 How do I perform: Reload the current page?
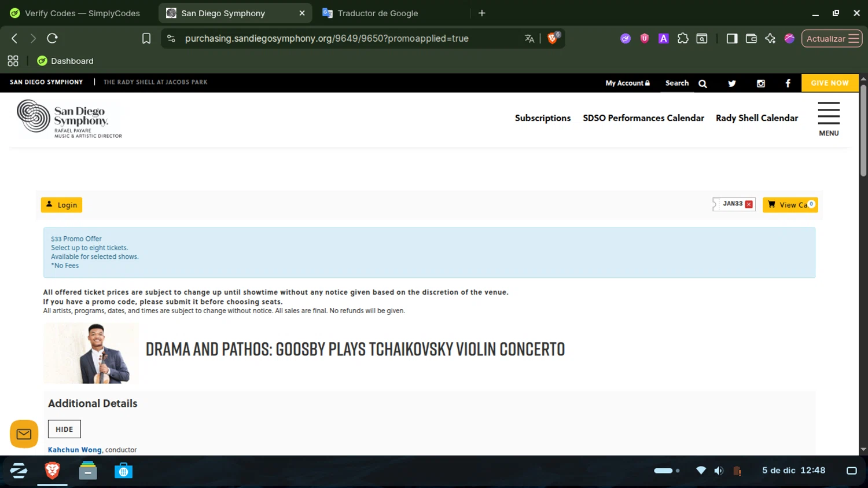click(52, 38)
